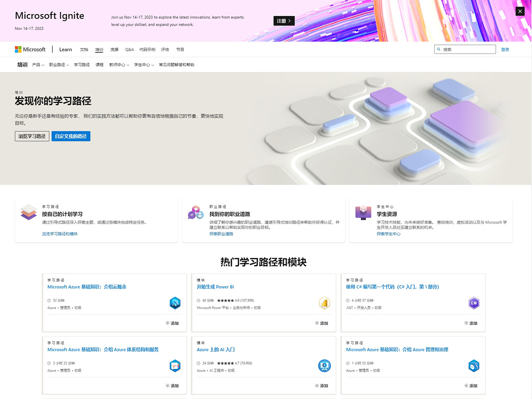
Task: Click the 学生资源 card heading
Action: click(387, 214)
